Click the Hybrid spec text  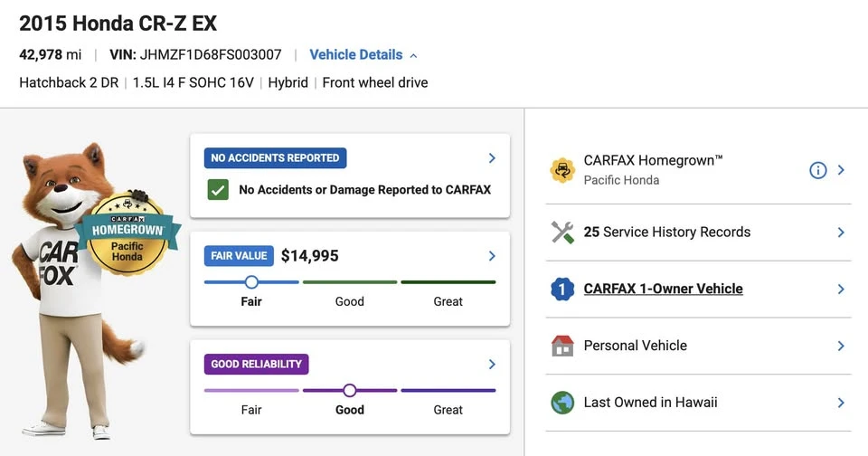pyautogui.click(x=288, y=82)
